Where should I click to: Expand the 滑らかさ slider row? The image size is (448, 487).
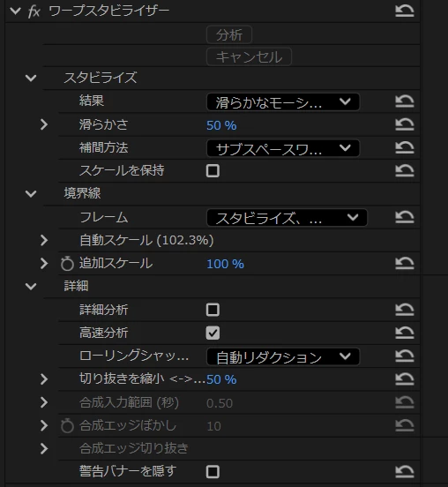[44, 124]
